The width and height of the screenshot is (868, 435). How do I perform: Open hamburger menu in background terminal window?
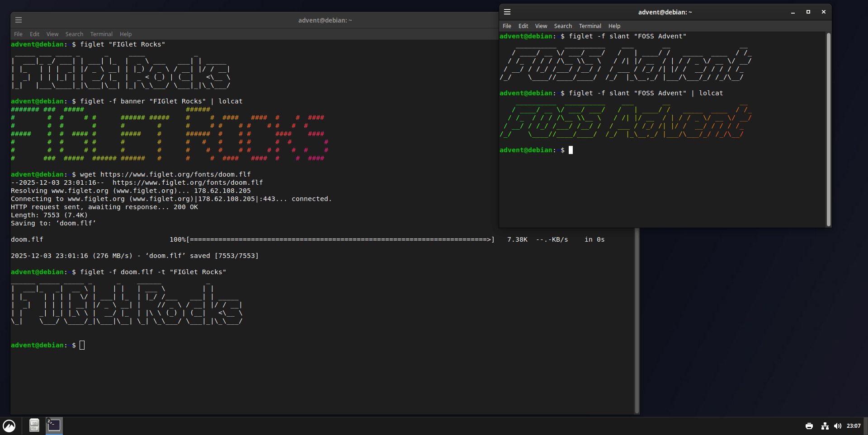tap(19, 20)
